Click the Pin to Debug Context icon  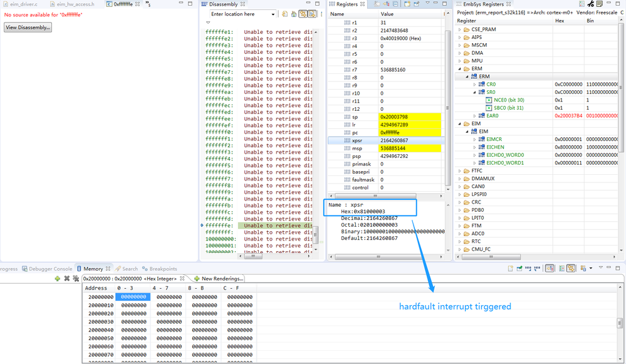pyautogui.click(x=417, y=4)
